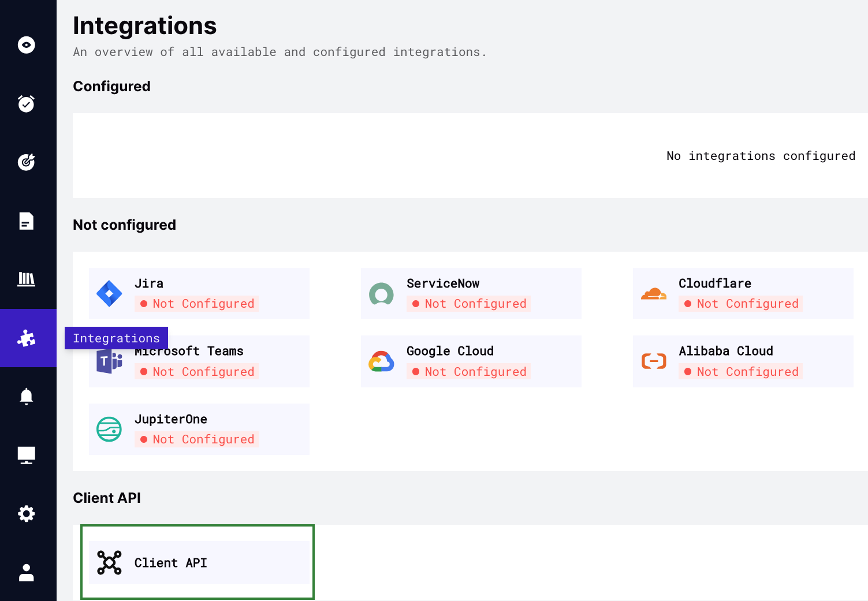
Task: Click the 'No integrations configured' message
Action: pyautogui.click(x=761, y=156)
